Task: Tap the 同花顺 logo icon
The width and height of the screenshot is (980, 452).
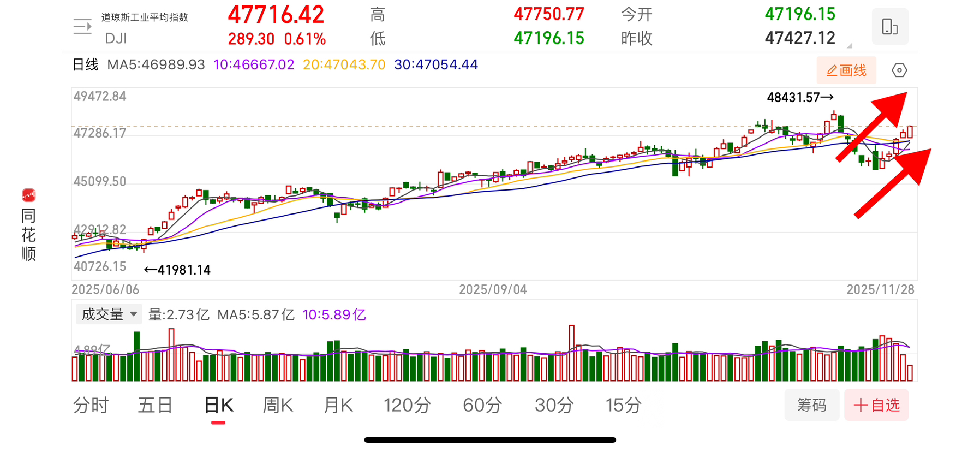Action: coord(28,195)
